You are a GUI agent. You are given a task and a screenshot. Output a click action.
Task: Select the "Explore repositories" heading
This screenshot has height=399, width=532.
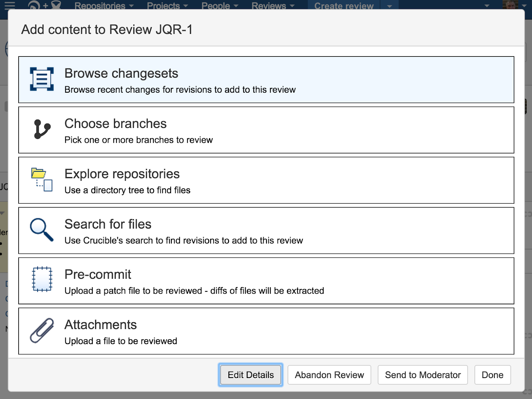point(122,174)
